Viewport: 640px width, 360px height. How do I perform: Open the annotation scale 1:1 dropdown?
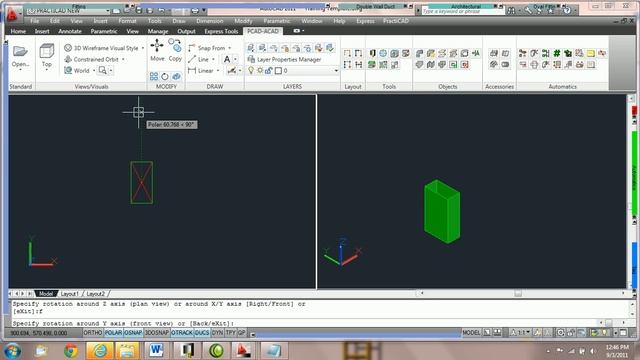point(521,333)
